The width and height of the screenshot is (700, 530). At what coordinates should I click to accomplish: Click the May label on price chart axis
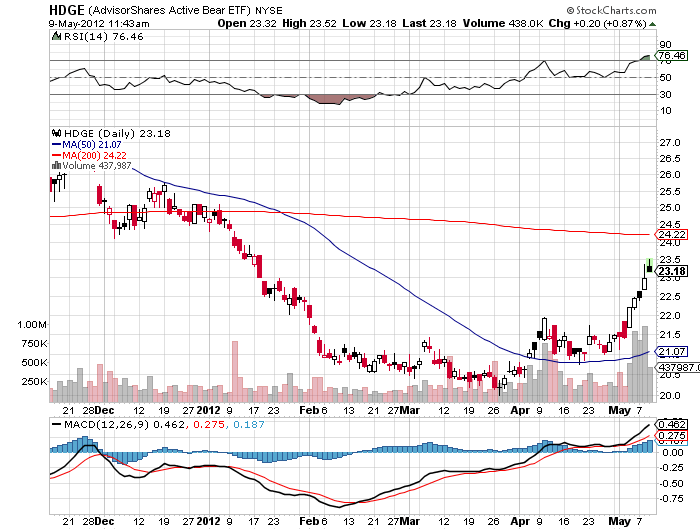[620, 410]
